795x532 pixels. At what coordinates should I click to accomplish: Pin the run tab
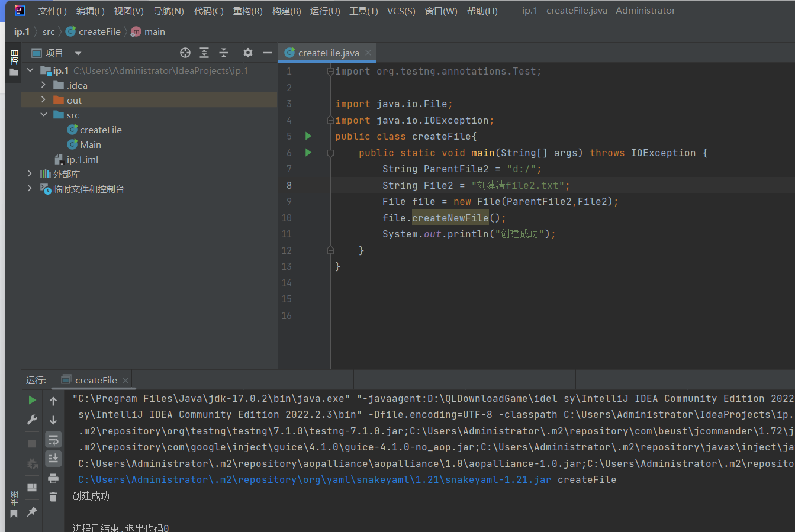point(32,511)
